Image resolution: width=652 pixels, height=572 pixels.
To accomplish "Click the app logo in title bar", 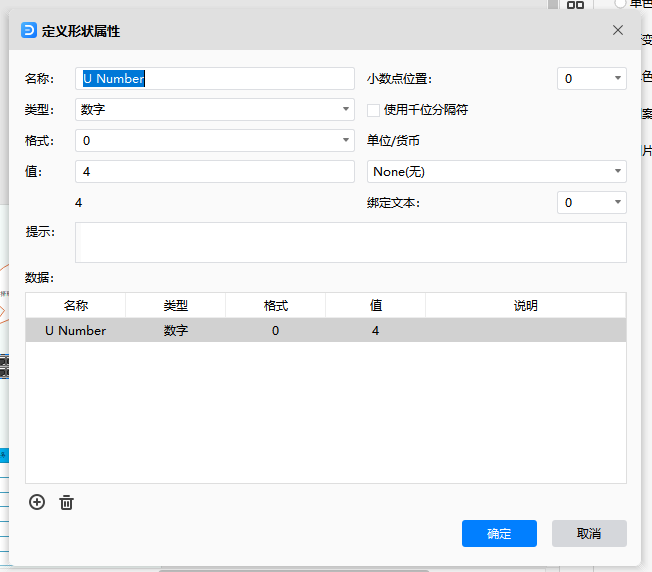I will pos(29,30).
